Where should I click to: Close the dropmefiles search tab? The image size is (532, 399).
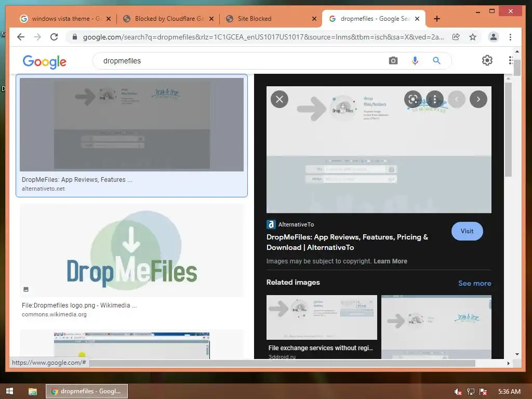(417, 19)
